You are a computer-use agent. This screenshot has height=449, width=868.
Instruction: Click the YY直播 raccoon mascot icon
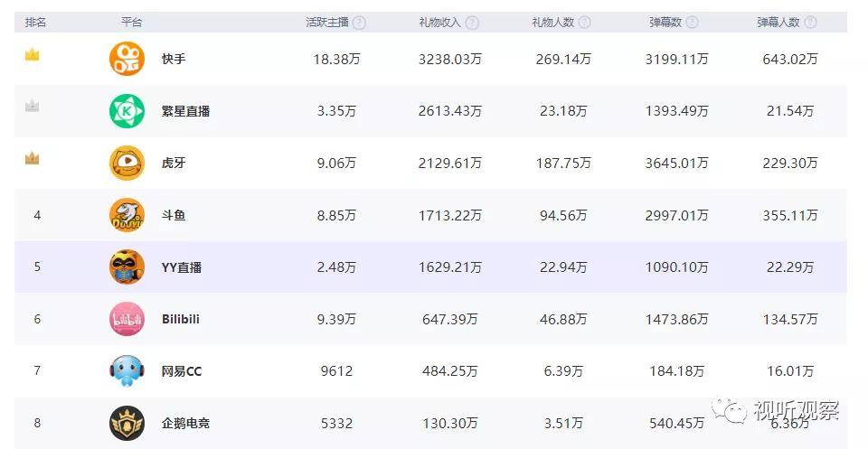pos(127,267)
